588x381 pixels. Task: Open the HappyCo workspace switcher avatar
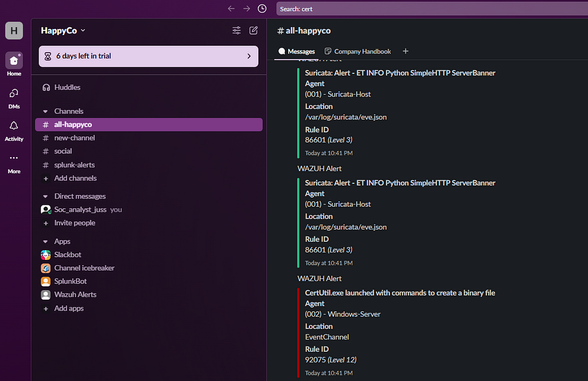[x=14, y=30]
